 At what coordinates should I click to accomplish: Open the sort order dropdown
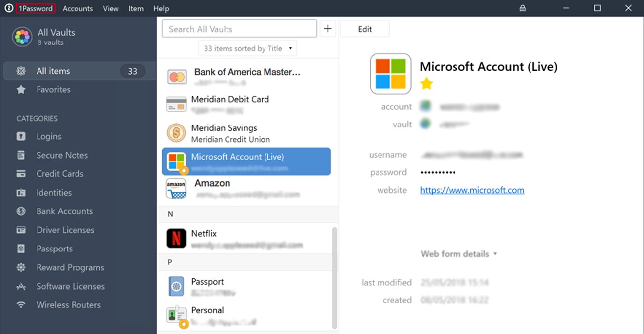click(x=247, y=48)
